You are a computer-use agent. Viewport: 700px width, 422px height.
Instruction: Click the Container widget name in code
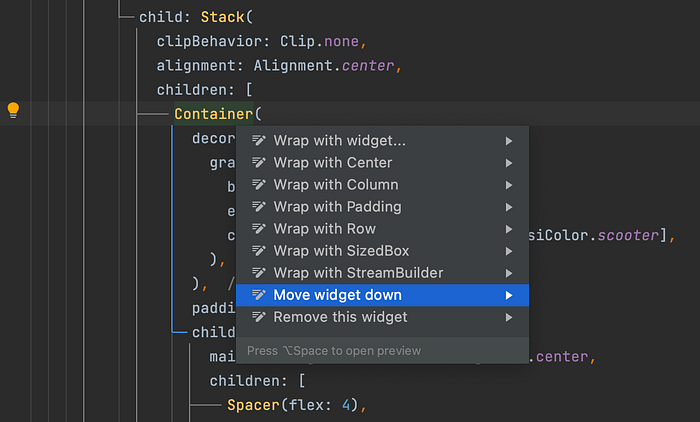click(x=213, y=114)
